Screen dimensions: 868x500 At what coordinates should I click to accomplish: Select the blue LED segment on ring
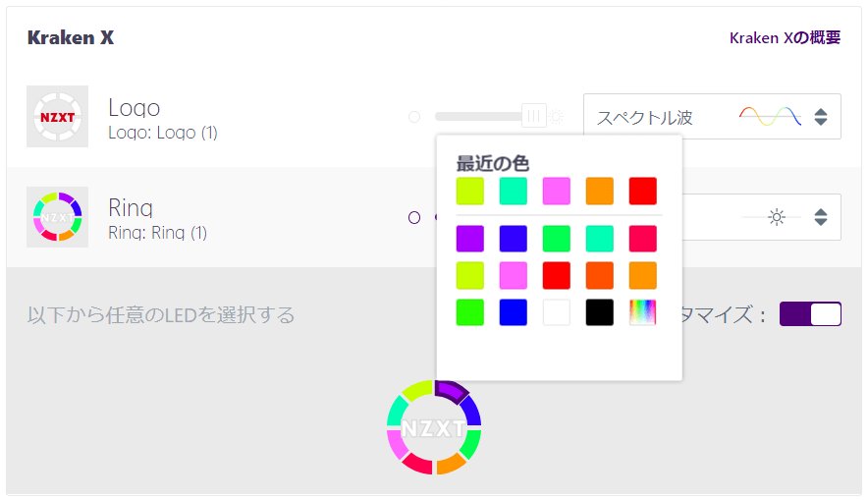click(471, 411)
